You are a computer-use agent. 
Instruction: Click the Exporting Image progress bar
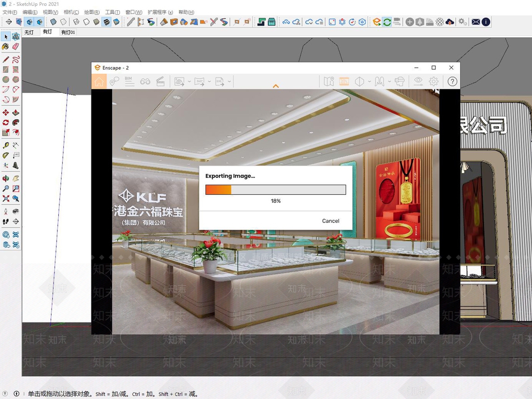point(276,190)
